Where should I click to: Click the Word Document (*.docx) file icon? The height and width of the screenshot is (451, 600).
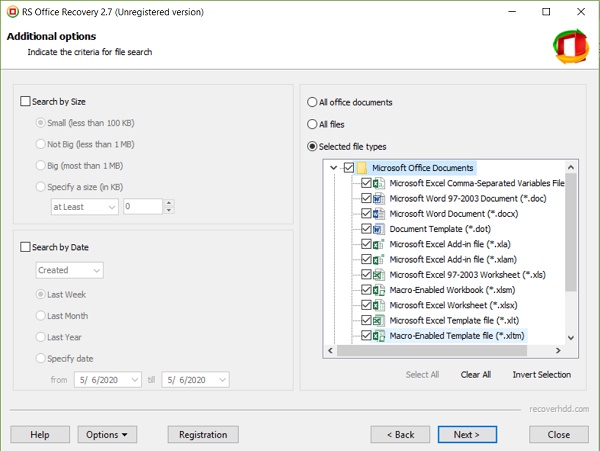[x=379, y=214]
